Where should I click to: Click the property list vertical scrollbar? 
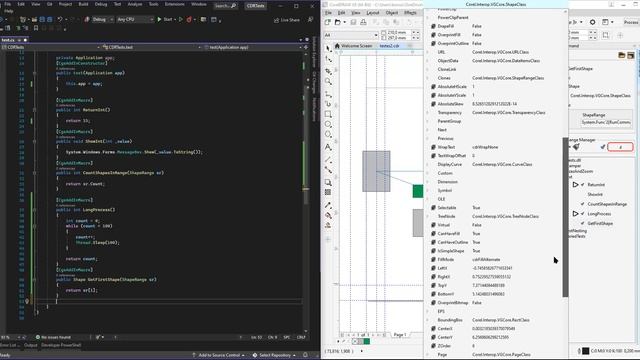click(x=565, y=217)
